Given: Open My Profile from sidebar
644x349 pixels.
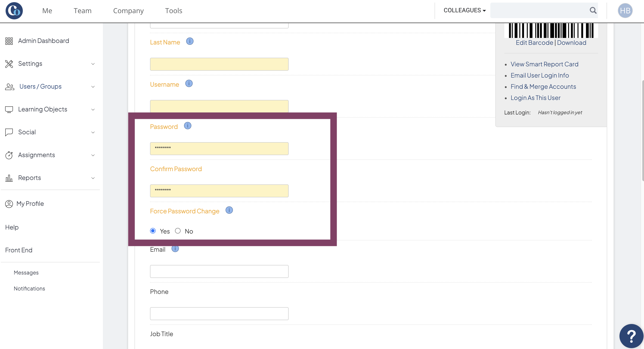Looking at the screenshot, I should [x=30, y=204].
